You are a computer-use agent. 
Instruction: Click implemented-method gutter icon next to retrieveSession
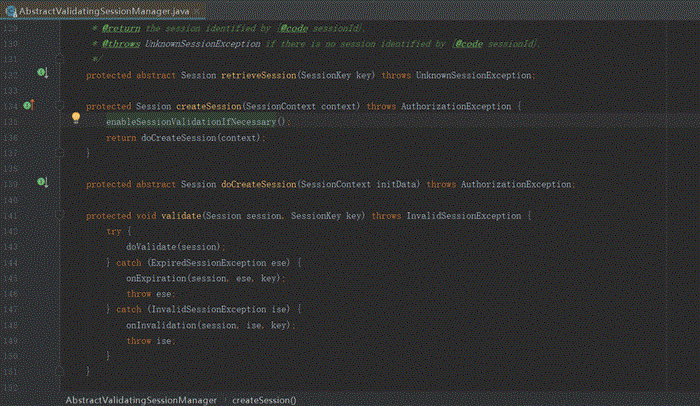point(42,72)
